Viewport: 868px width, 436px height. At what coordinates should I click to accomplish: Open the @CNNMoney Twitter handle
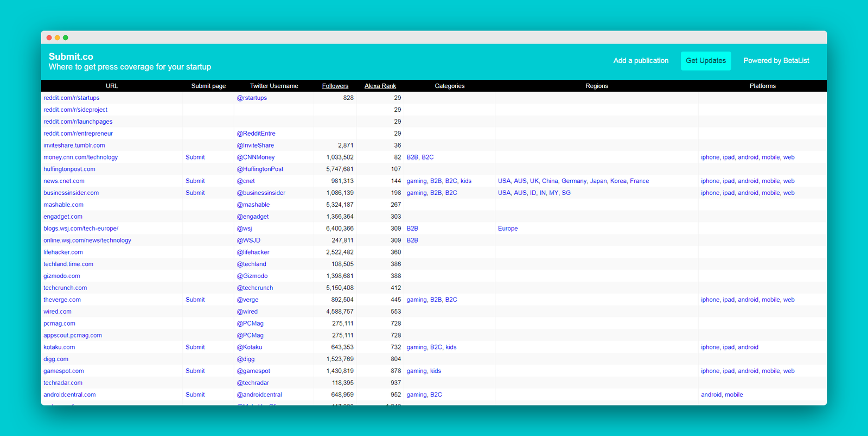click(x=256, y=157)
